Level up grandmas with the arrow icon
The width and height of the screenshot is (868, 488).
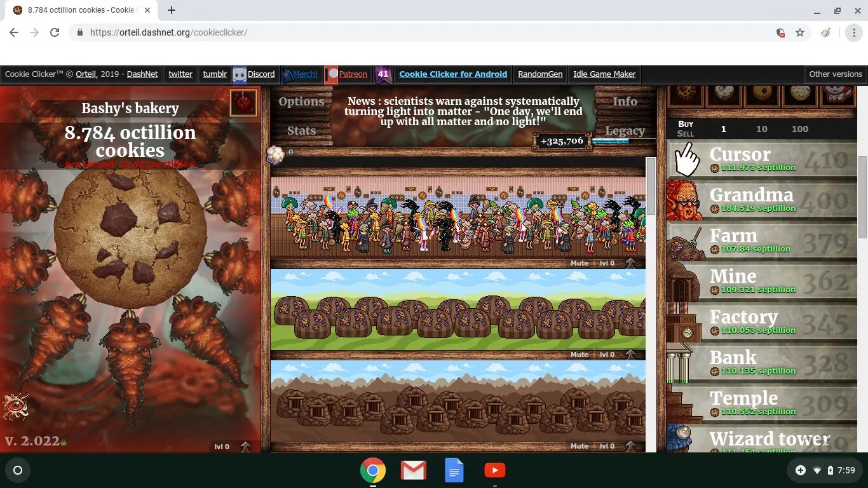coord(630,263)
